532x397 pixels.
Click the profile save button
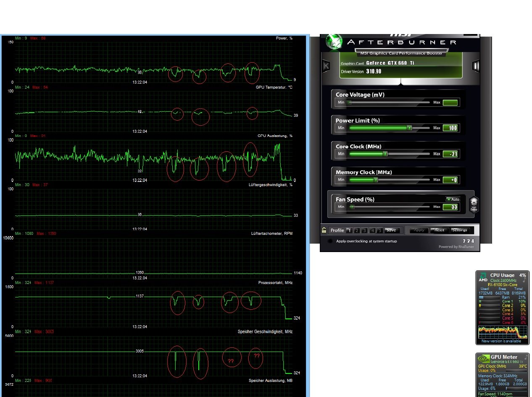[391, 230]
